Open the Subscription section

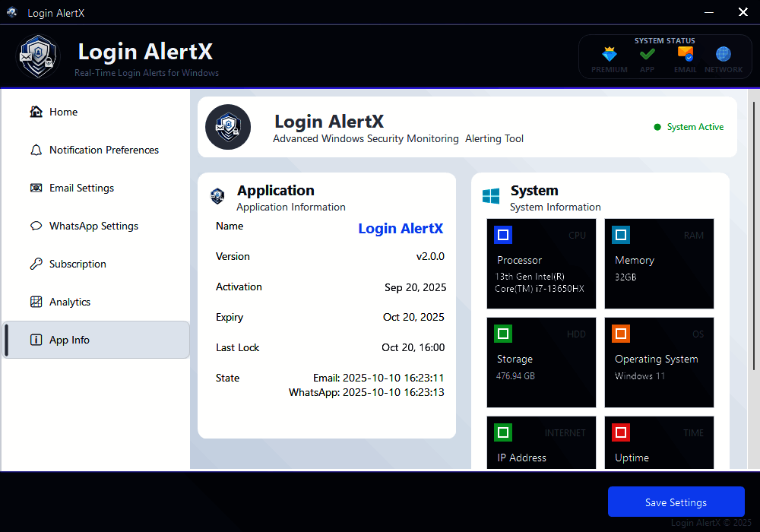78,264
